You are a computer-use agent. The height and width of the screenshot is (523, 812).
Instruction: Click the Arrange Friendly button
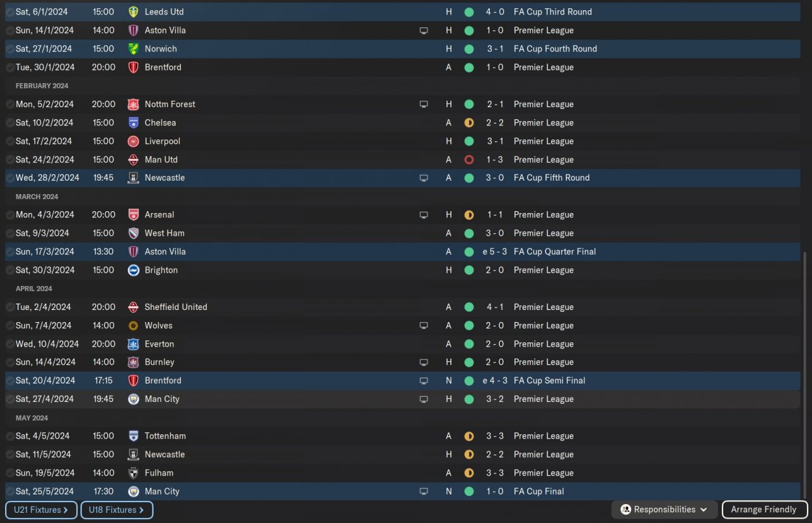pyautogui.click(x=764, y=510)
